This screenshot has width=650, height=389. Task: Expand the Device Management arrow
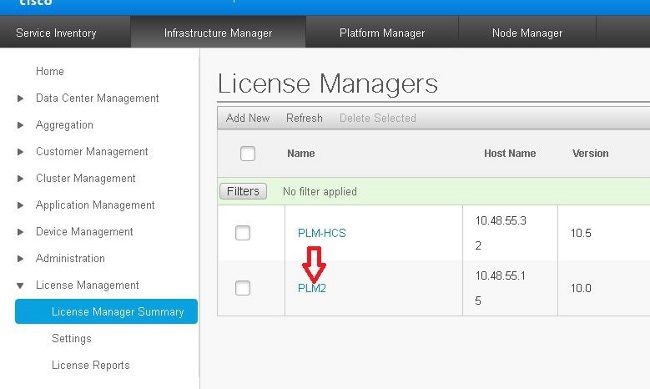[20, 232]
